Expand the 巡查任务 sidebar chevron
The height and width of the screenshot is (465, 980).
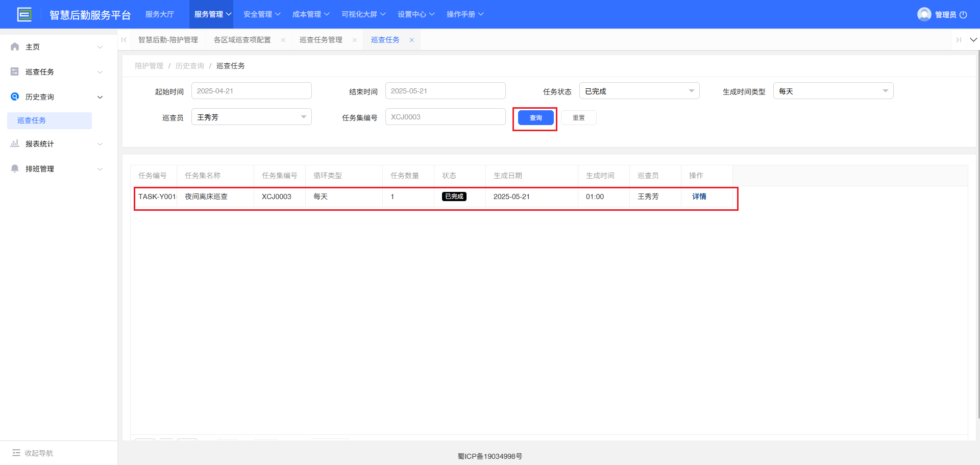[x=100, y=72]
